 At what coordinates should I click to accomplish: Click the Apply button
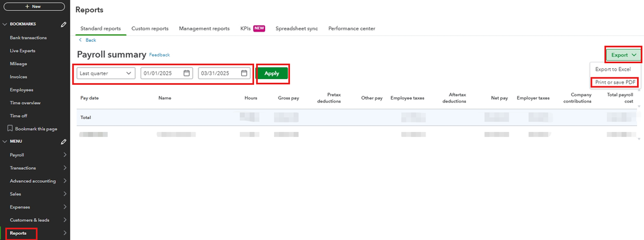pyautogui.click(x=271, y=73)
